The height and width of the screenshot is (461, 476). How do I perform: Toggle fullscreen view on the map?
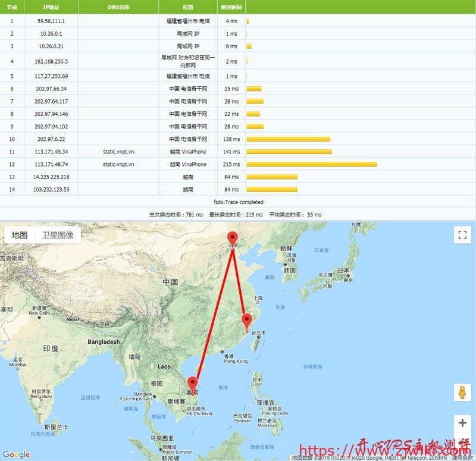click(462, 235)
